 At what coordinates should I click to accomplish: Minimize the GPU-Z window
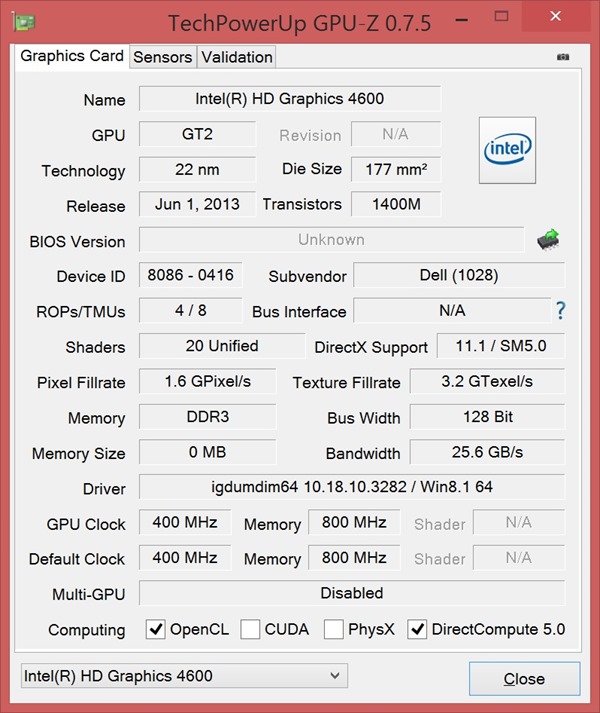(462, 20)
